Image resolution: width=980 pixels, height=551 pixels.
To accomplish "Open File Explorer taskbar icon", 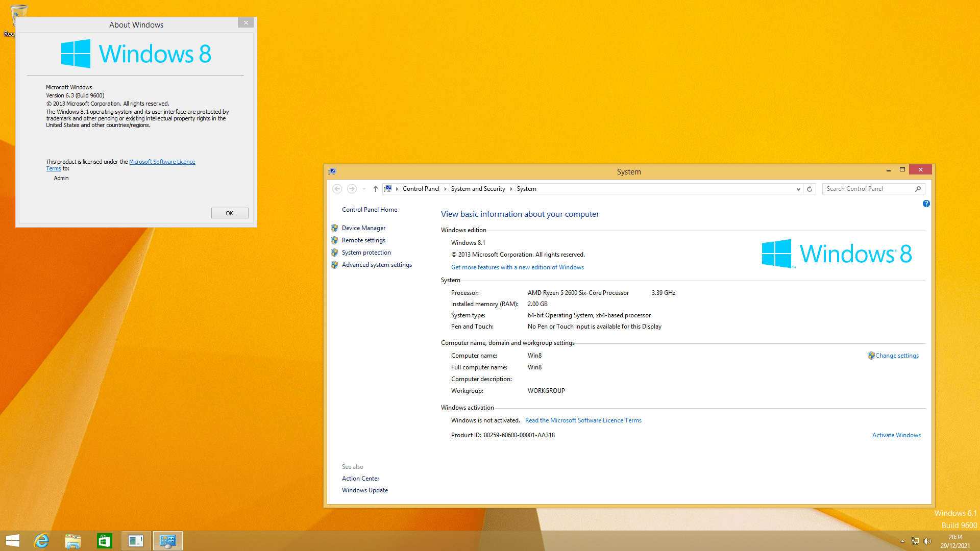I will tap(73, 541).
